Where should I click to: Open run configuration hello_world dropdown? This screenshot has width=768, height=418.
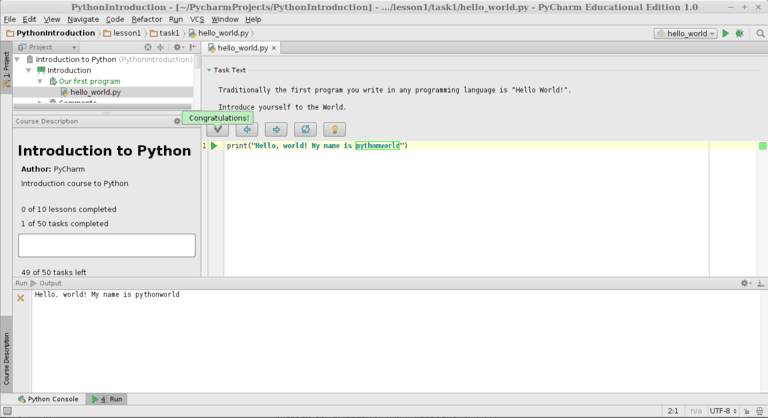coord(686,33)
